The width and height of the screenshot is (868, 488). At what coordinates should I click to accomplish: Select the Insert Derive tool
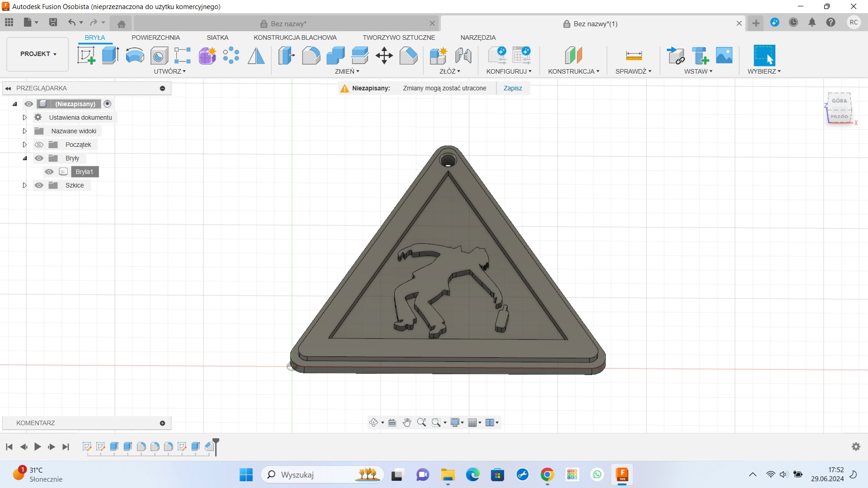click(676, 56)
